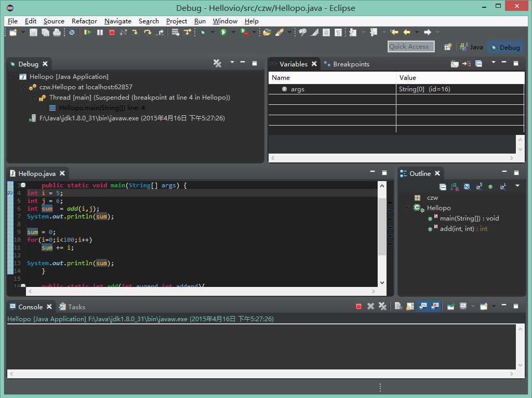Collapse the Hellopo class node in Outline
Screen dimensions: 532x398
point(407,208)
